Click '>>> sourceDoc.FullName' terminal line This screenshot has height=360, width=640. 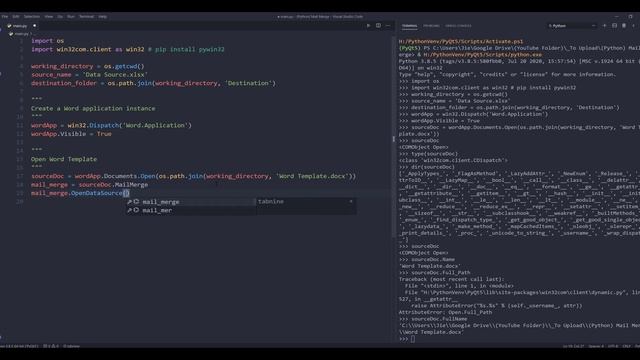click(433, 319)
